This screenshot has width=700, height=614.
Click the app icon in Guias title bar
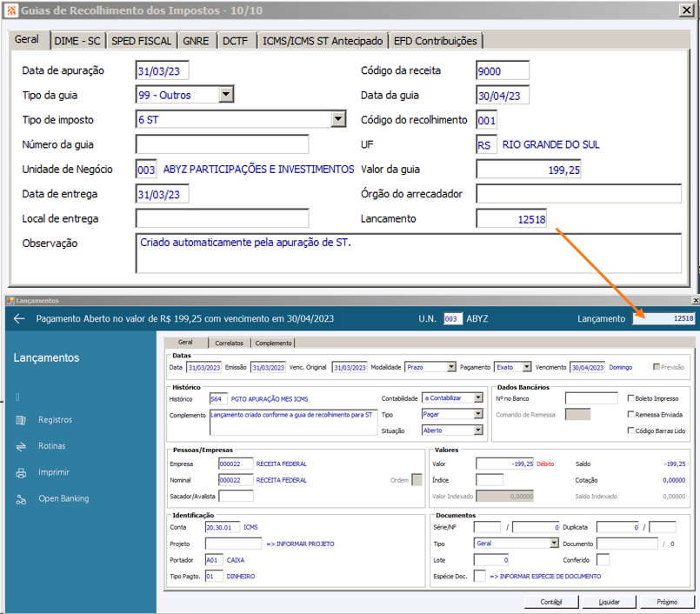point(11,10)
